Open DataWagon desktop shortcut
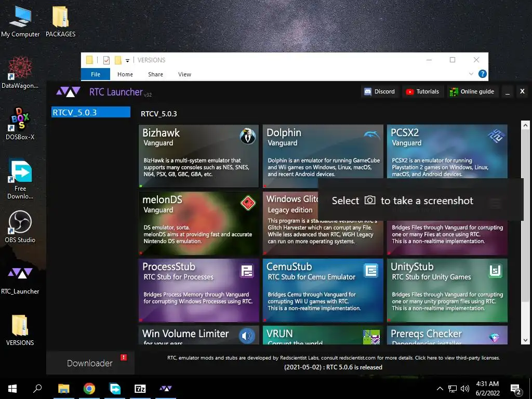Image resolution: width=532 pixels, height=399 pixels. (20, 73)
